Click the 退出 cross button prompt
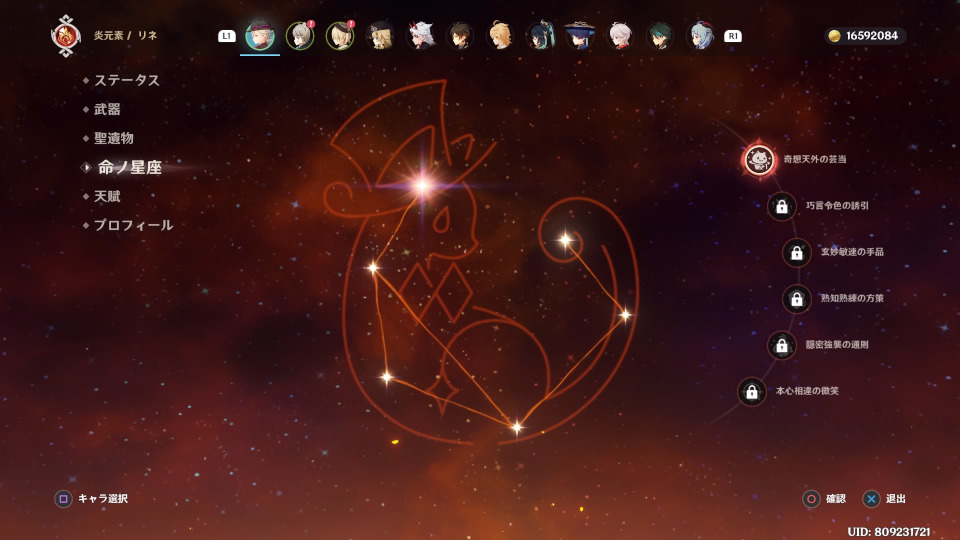 (x=884, y=499)
